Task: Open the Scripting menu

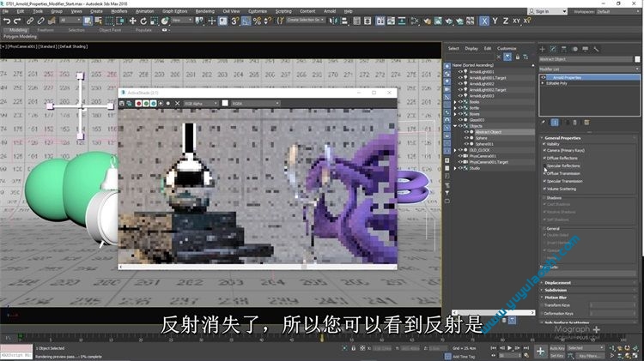Action: pos(283,11)
